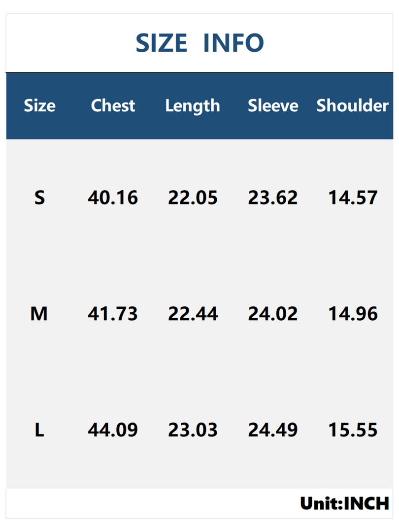This screenshot has height=532, width=399.
Task: Click shoulder value 14.57
Action: pos(353,198)
